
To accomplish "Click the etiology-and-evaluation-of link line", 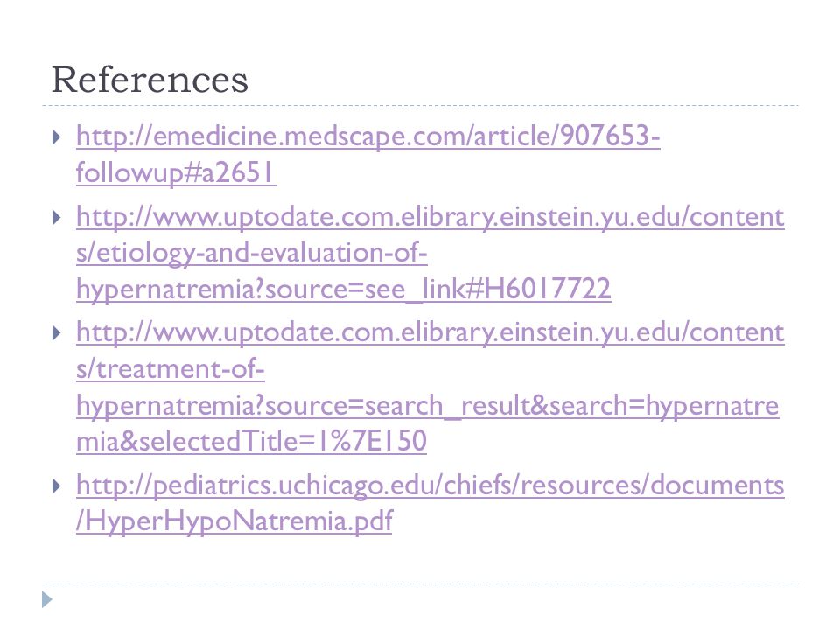I will click(x=251, y=253).
